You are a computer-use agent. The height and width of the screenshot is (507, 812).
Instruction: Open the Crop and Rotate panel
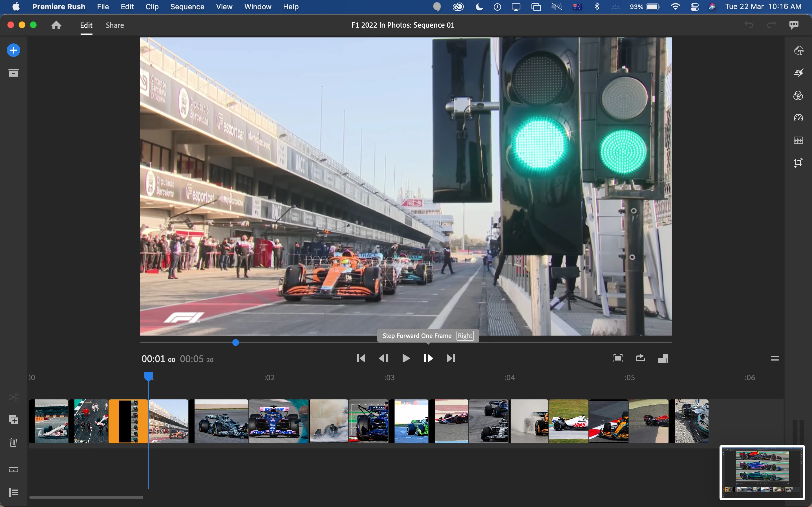[x=798, y=163]
